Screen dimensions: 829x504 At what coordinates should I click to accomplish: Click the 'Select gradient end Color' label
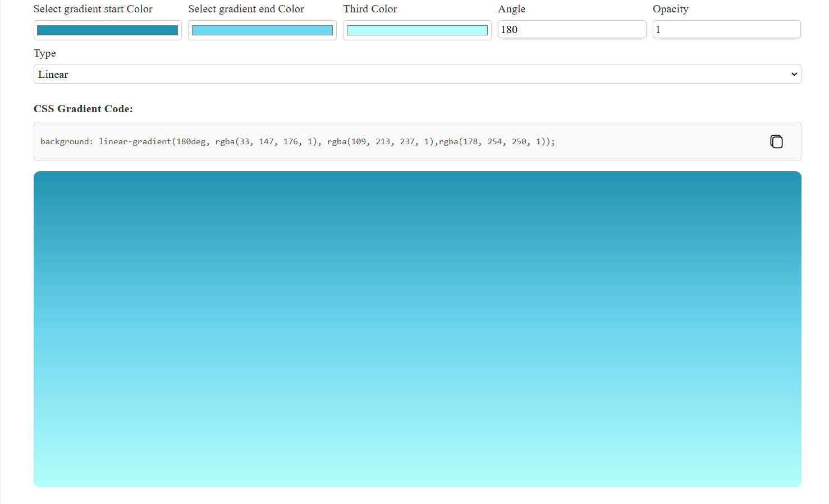(x=246, y=9)
